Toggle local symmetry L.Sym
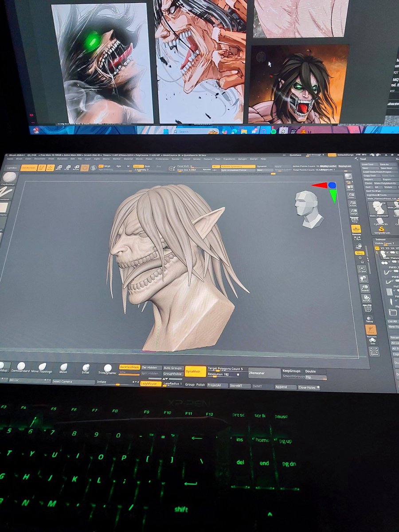The height and width of the screenshot is (532, 399). (357, 238)
